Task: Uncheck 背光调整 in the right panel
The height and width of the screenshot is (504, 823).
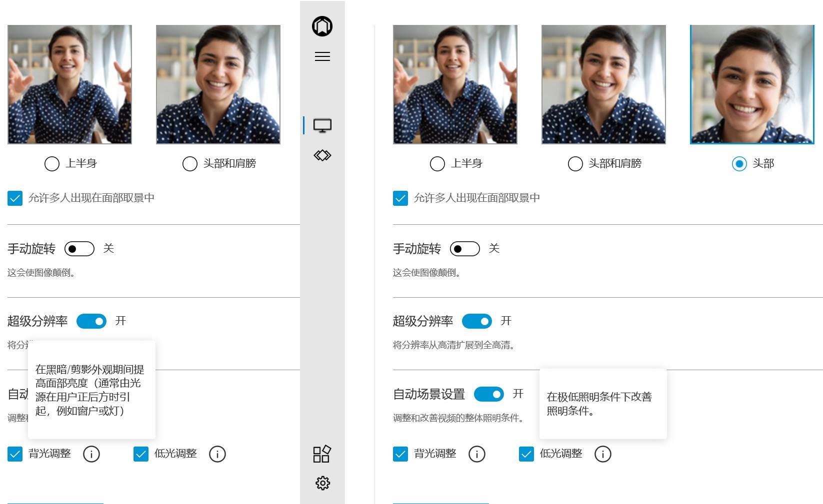Action: click(400, 454)
